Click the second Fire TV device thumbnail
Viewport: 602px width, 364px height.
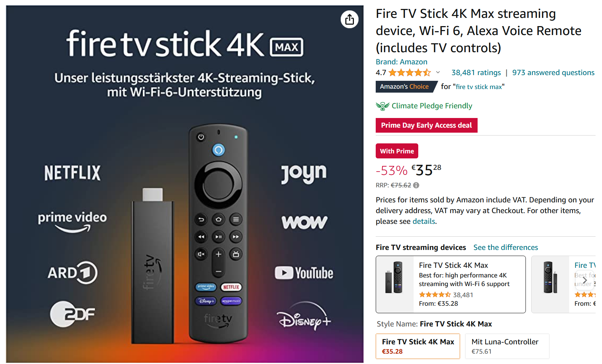[550, 277]
